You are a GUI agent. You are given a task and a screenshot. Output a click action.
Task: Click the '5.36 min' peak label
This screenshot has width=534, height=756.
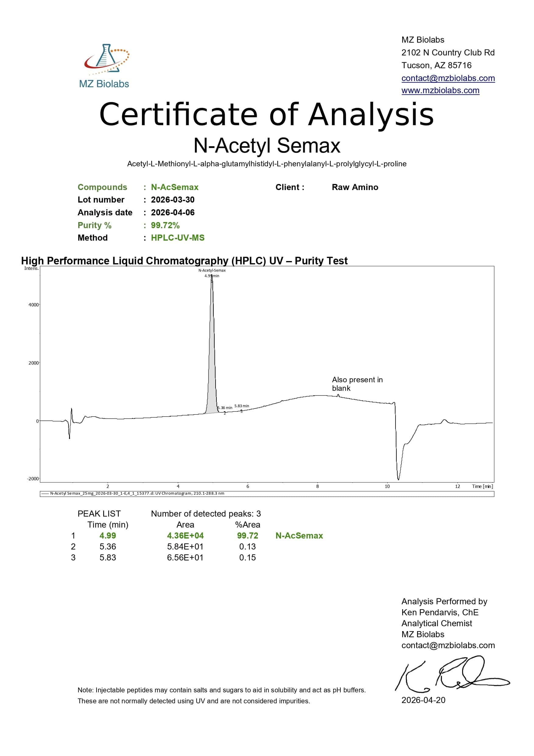(225, 408)
